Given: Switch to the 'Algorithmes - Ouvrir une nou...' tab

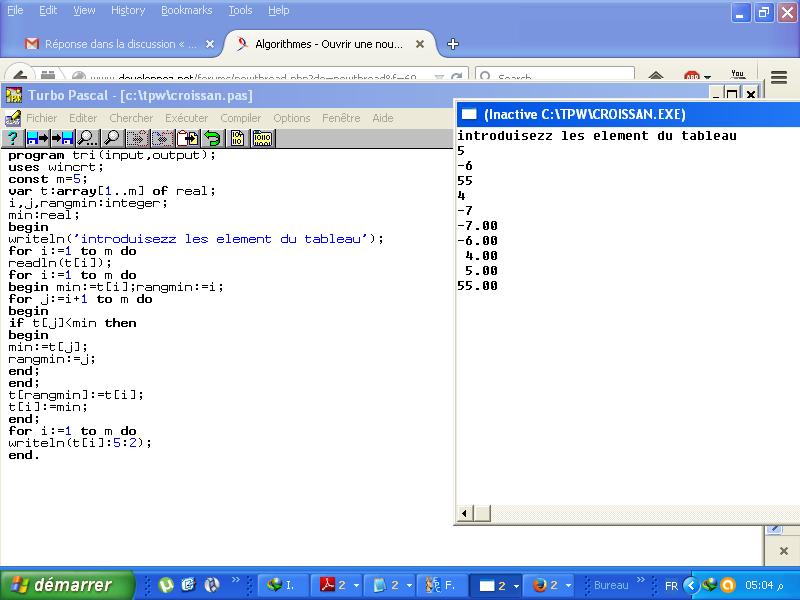Looking at the screenshot, I should (328, 44).
